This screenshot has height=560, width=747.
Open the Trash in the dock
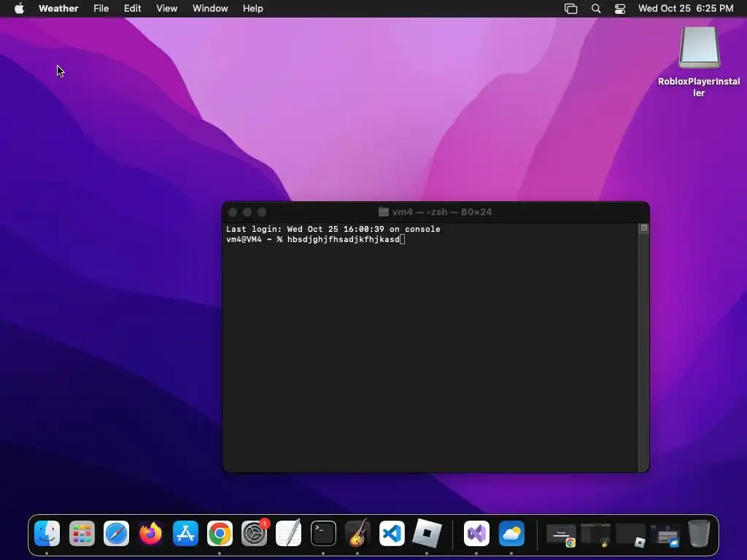699,533
